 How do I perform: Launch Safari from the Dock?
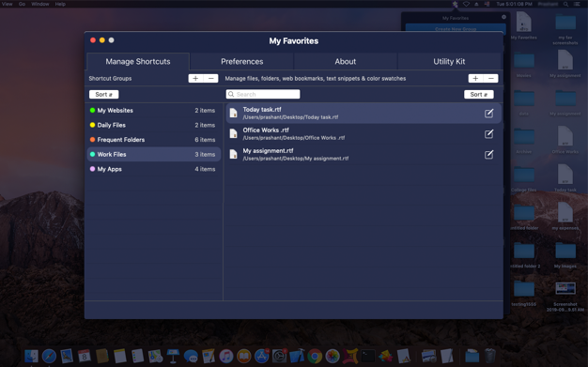49,356
